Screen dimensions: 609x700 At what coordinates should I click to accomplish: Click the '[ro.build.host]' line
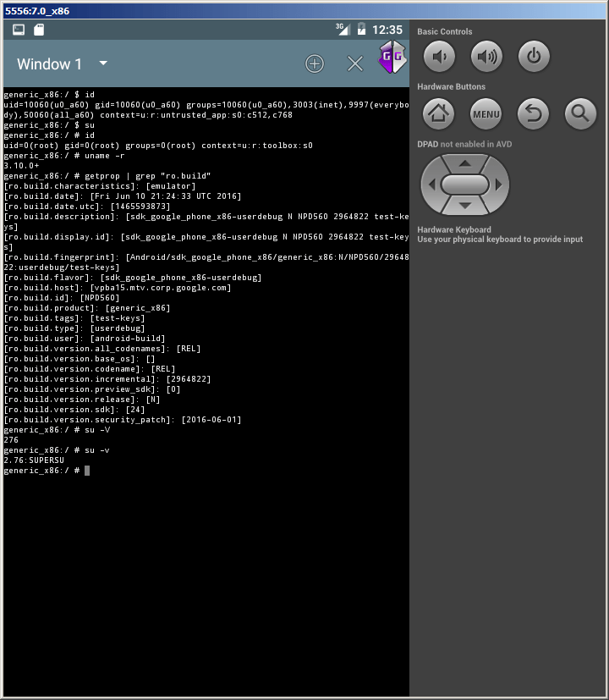[x=118, y=288]
